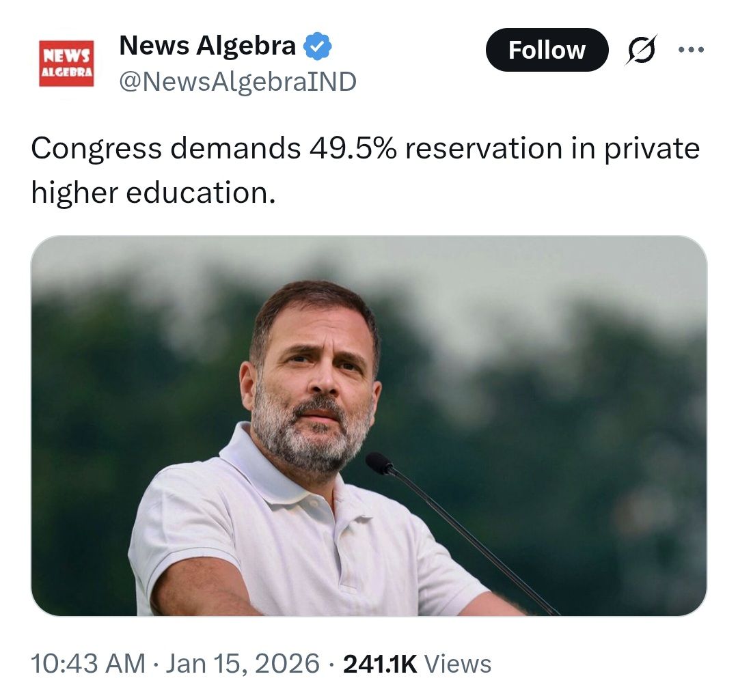
Task: View the 241.1K view count
Action: pos(379,664)
